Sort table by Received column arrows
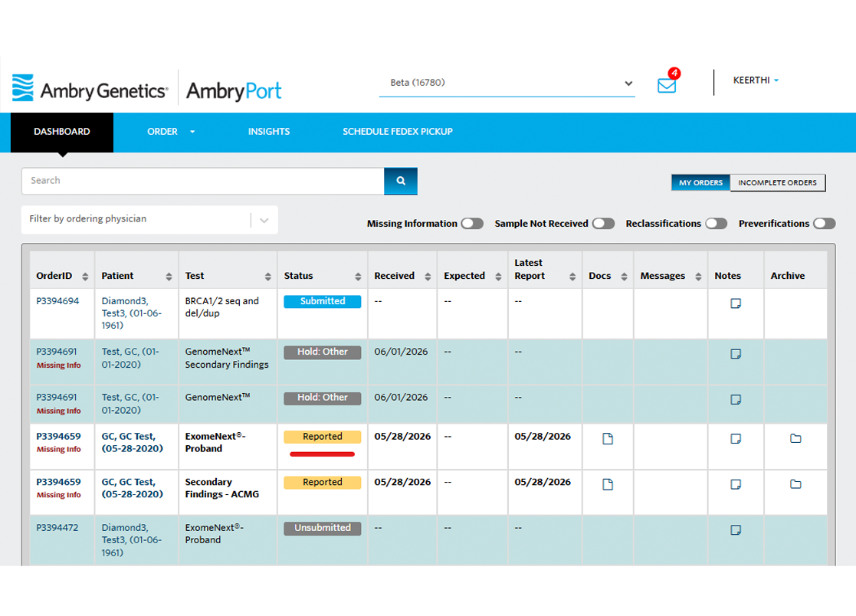856x616 pixels. (x=428, y=277)
